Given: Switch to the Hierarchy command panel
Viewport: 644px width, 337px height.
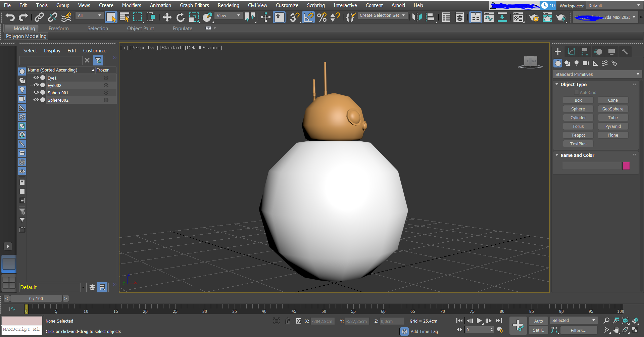Looking at the screenshot, I should 585,52.
